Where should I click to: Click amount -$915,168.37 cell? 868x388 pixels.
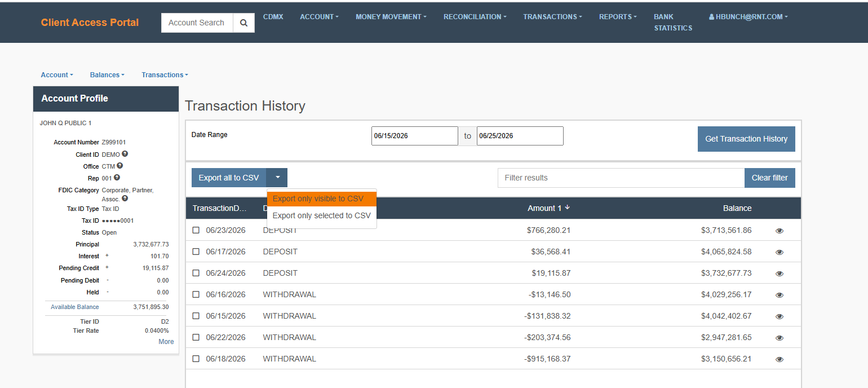click(547, 359)
